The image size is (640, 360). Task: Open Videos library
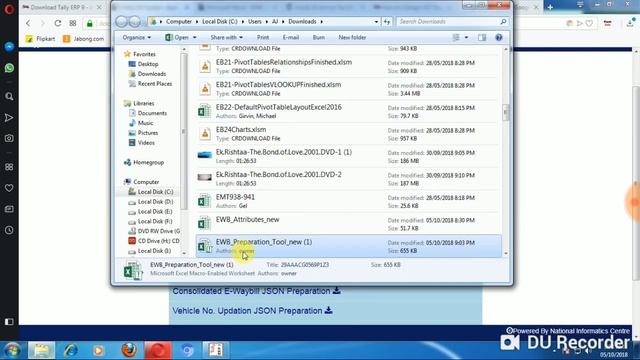(x=146, y=143)
